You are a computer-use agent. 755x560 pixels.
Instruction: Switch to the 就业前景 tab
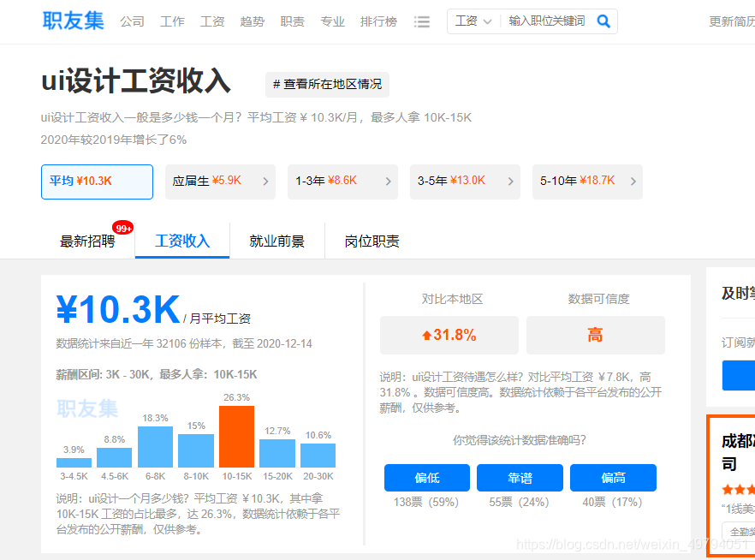(276, 241)
